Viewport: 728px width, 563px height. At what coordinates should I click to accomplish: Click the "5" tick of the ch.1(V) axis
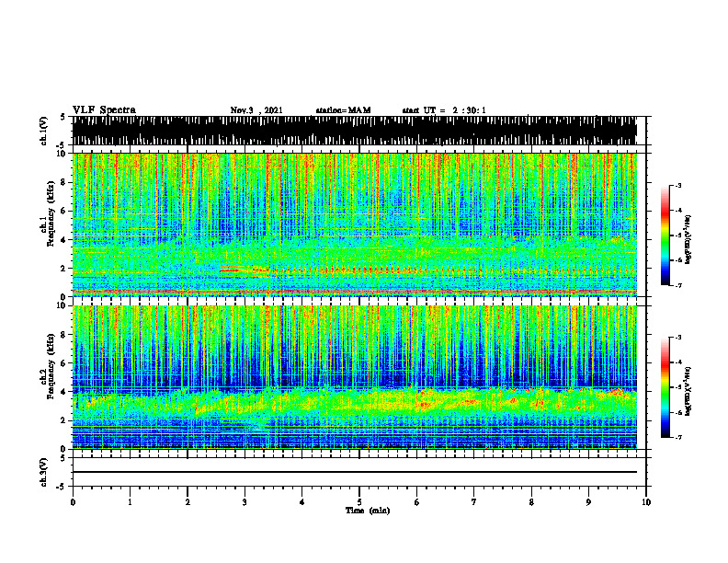point(63,118)
